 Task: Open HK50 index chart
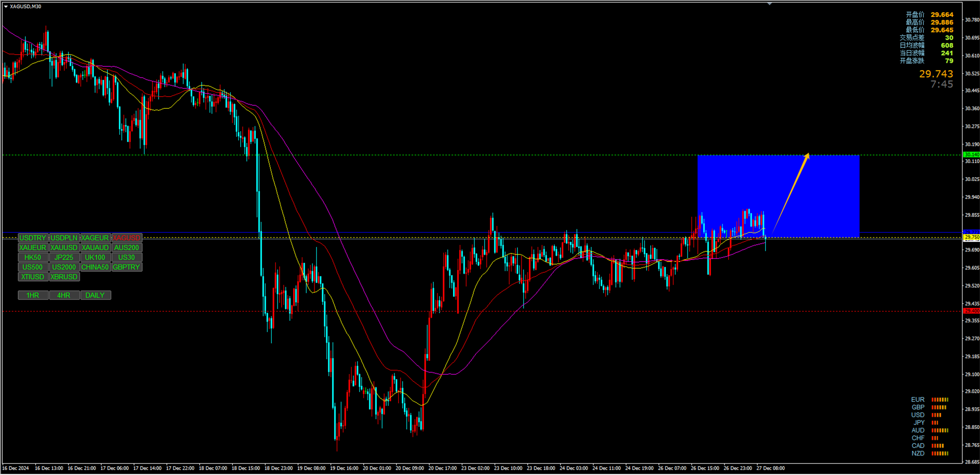33,258
